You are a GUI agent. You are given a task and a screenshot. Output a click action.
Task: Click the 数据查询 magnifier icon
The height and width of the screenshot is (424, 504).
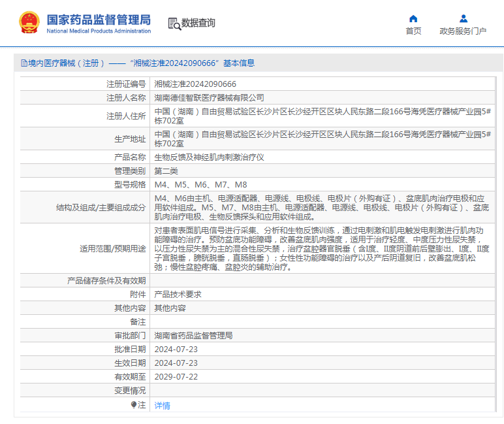[174, 24]
